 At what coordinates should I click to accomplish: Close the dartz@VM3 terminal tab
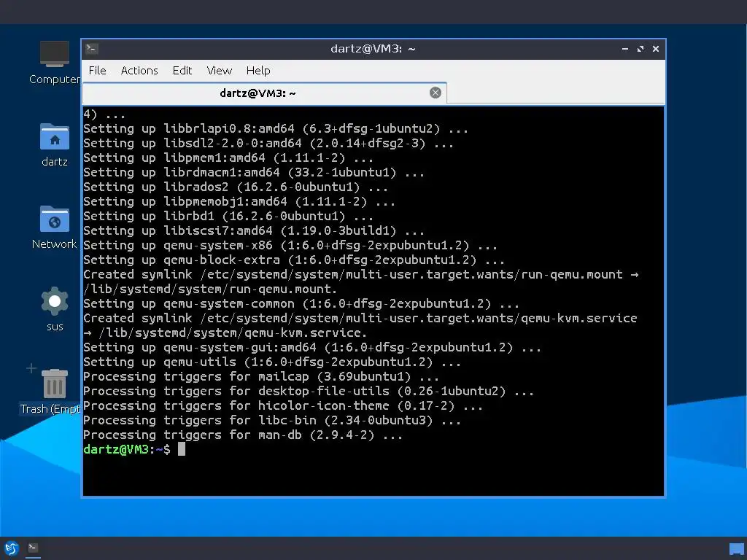coord(435,93)
